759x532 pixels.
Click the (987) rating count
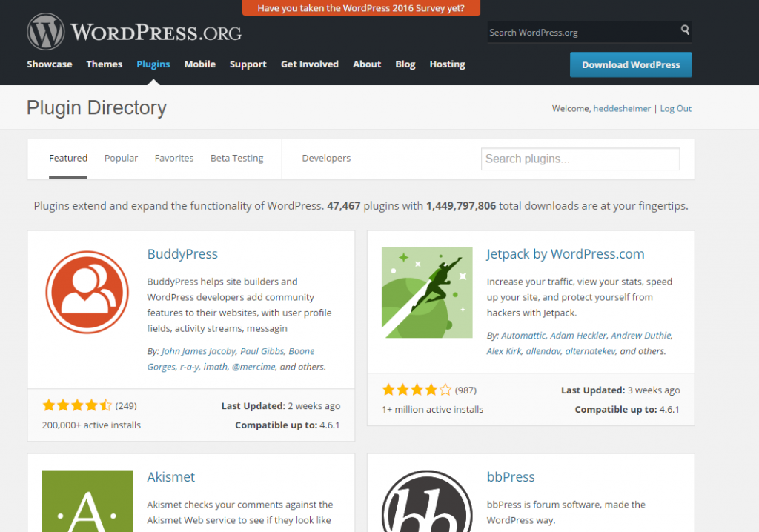(x=465, y=390)
